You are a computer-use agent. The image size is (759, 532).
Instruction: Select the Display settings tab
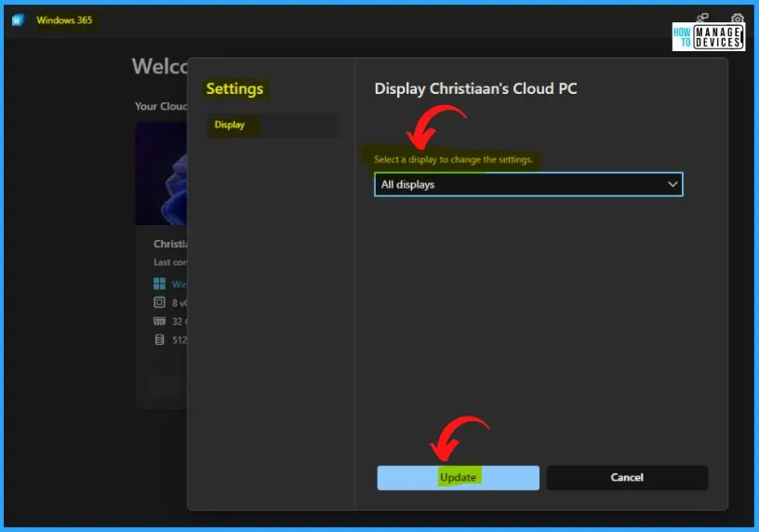tap(273, 125)
